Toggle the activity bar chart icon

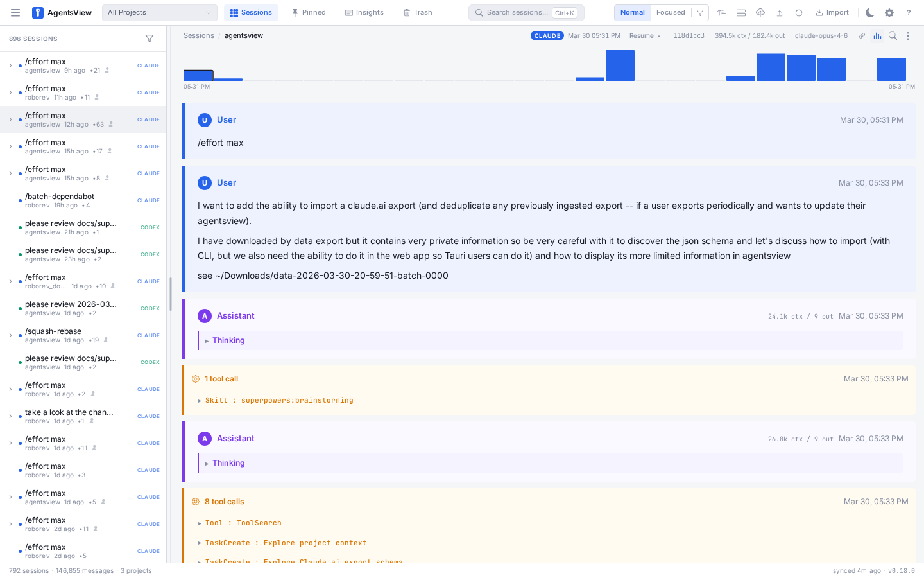877,36
